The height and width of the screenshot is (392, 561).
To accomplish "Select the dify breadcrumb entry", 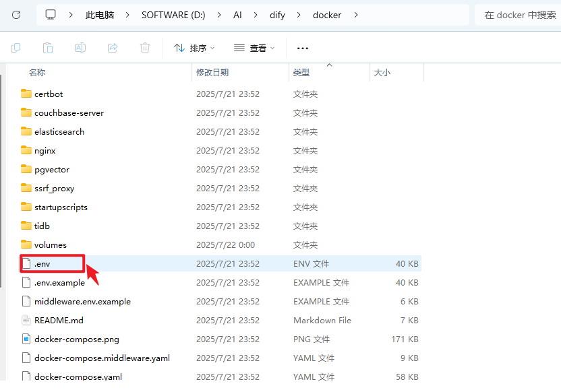I will (277, 14).
